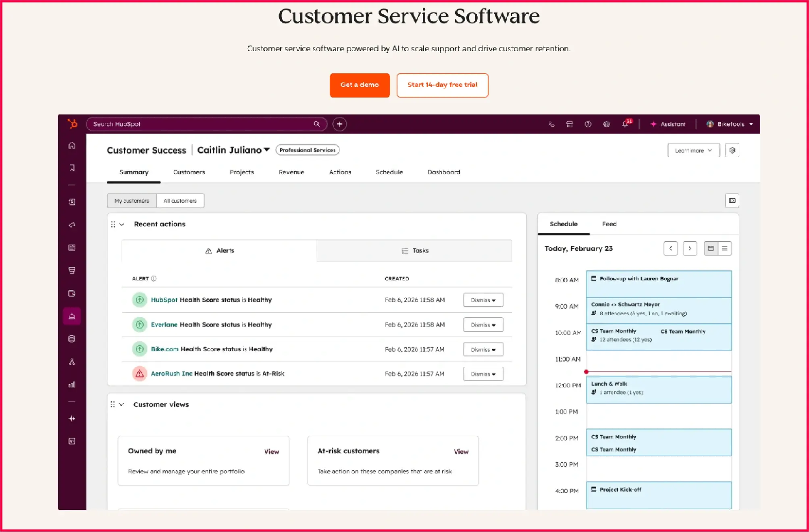Open the workspace settings gear icon

732,150
